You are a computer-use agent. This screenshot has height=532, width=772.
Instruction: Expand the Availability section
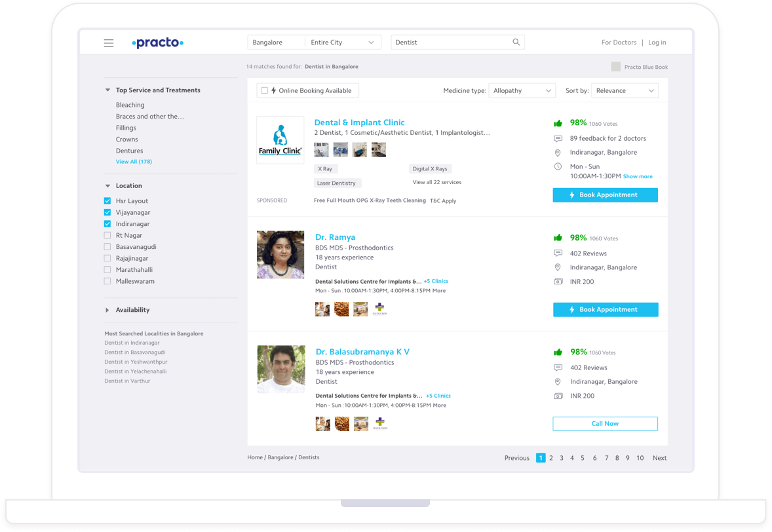[x=107, y=310]
